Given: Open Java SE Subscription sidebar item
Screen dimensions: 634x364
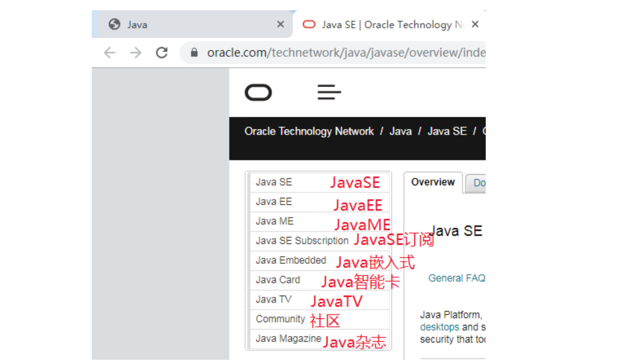Looking at the screenshot, I should [319, 241].
